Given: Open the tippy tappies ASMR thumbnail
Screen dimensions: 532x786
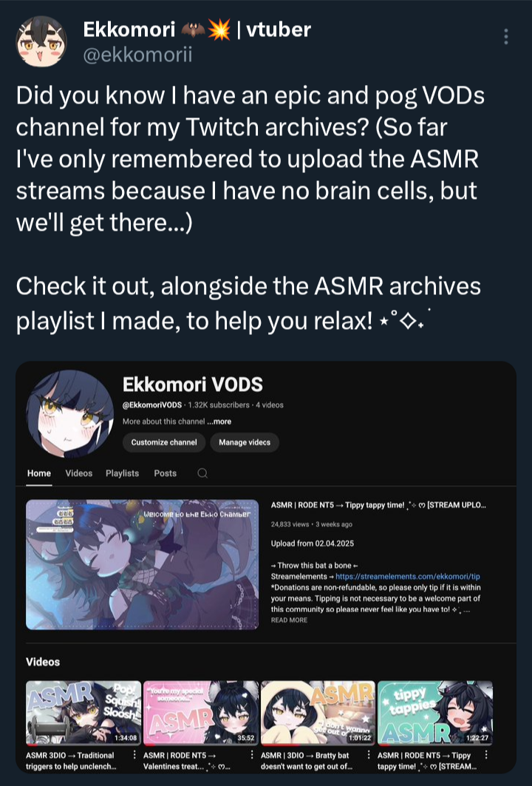Looking at the screenshot, I should (x=434, y=712).
